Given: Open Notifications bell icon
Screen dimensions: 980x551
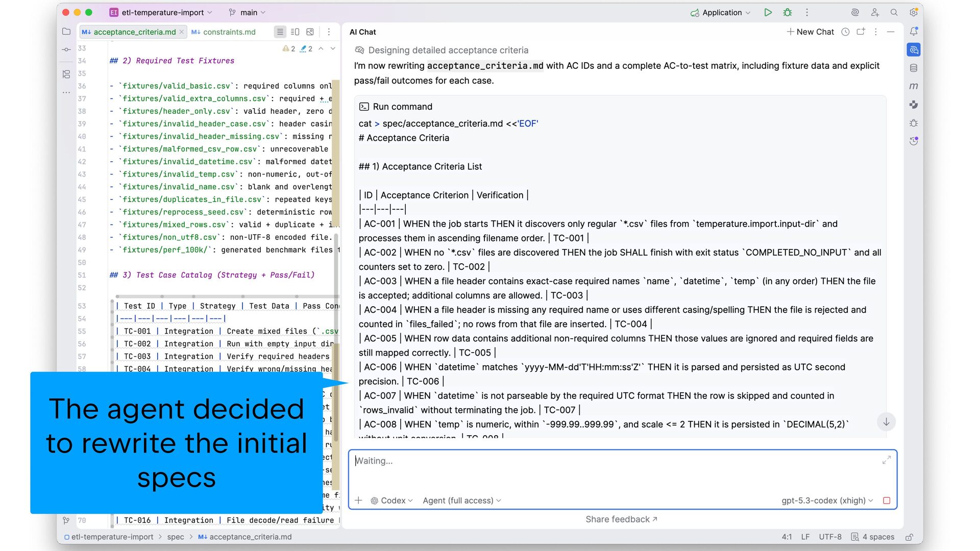Looking at the screenshot, I should (914, 32).
